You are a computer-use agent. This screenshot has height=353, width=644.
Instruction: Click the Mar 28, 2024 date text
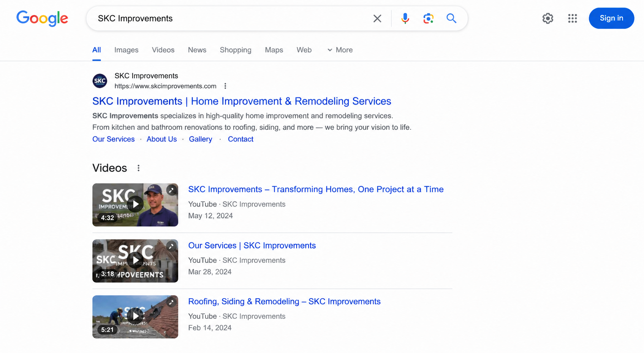pyautogui.click(x=210, y=272)
